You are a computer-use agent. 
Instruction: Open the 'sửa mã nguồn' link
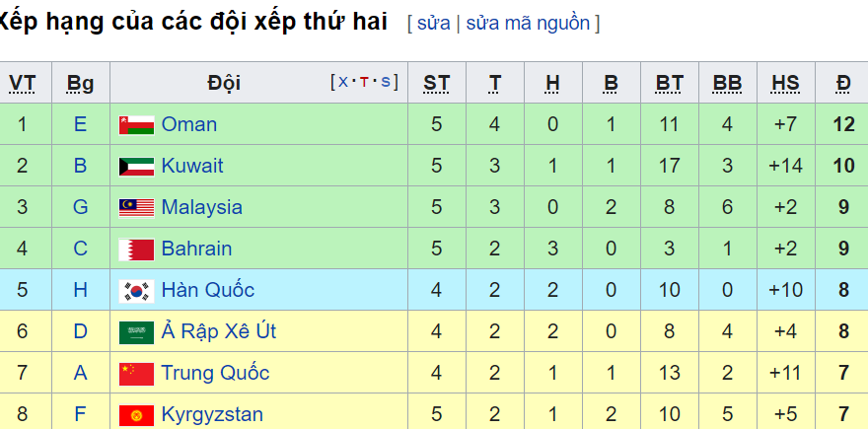(528, 24)
